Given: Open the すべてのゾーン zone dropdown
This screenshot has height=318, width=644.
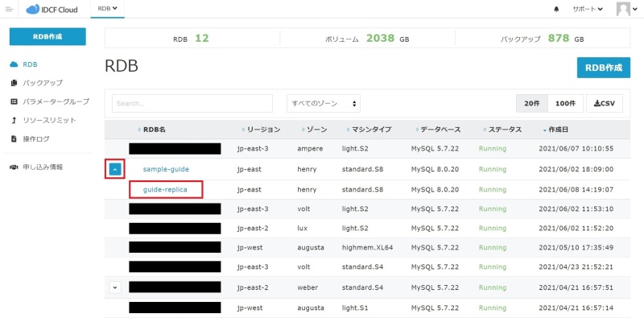Looking at the screenshot, I should tap(324, 104).
